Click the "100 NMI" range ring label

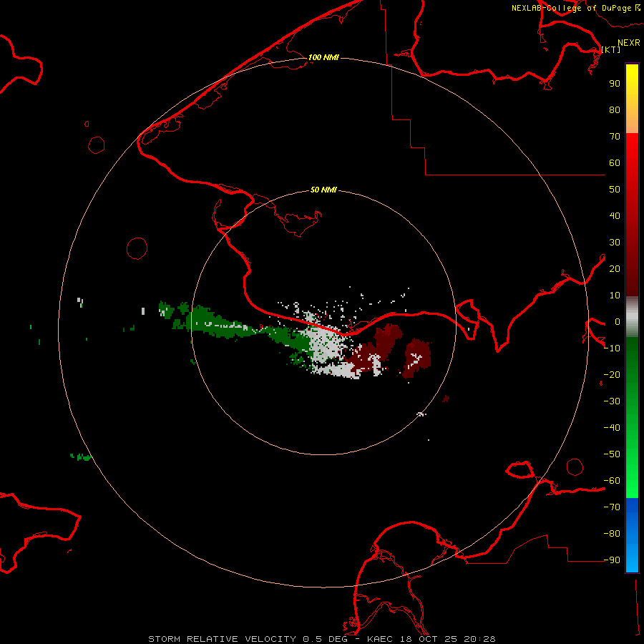click(323, 57)
